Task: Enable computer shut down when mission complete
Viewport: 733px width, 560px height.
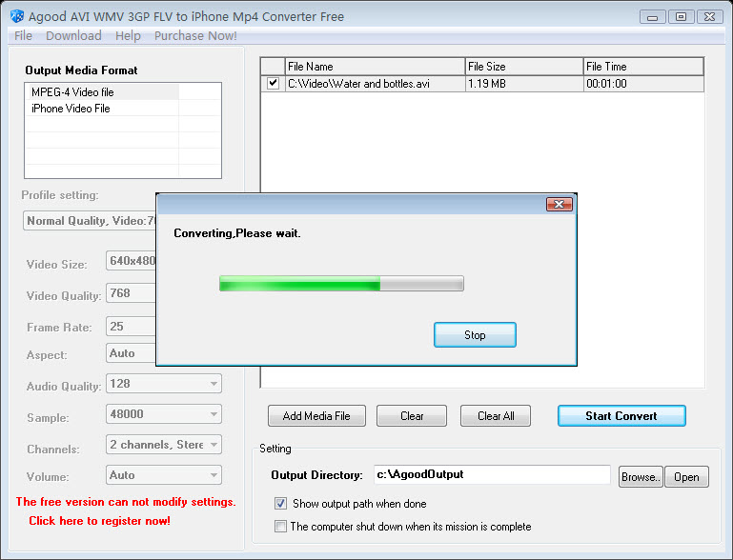Action: tap(280, 527)
